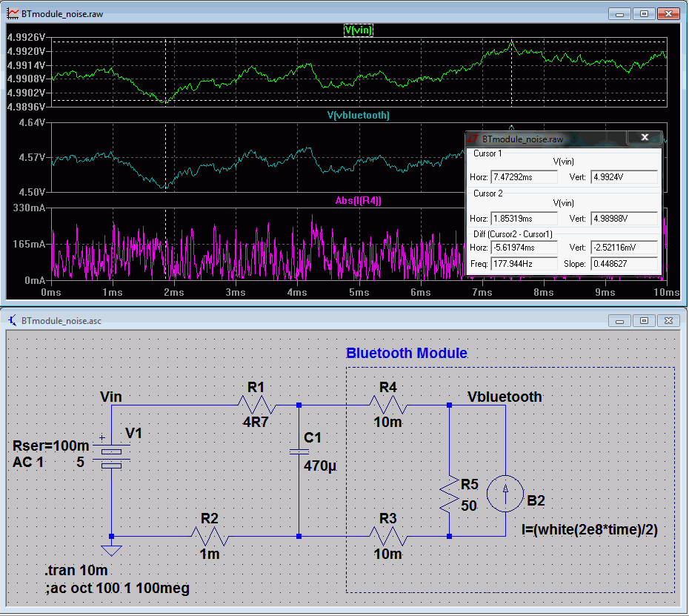Select the Freq field in Diff section
The height and width of the screenshot is (616, 689).
(523, 264)
